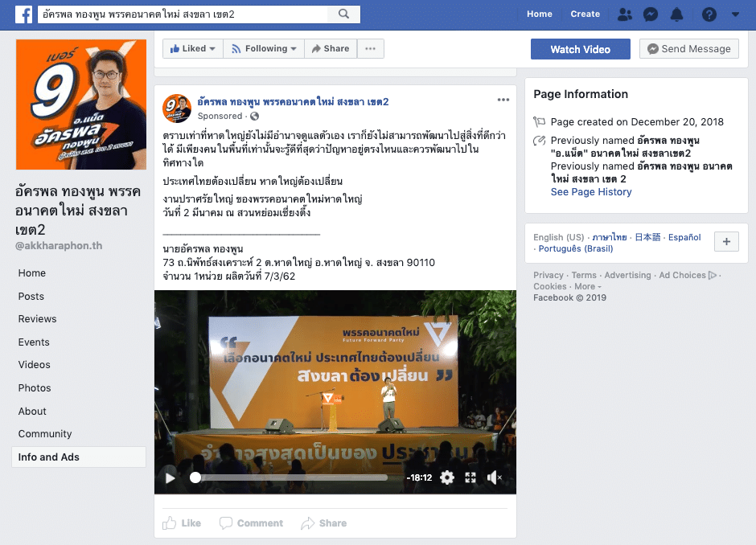The height and width of the screenshot is (545, 756).
Task: Open the Messenger icon in top bar
Action: (651, 14)
